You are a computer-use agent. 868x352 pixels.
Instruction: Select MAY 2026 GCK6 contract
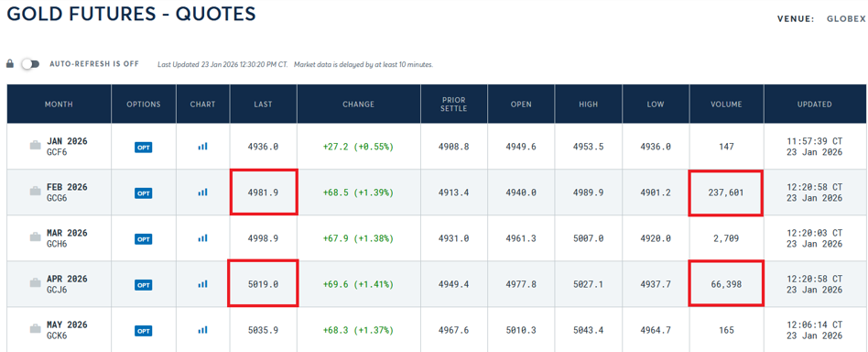[x=67, y=330]
